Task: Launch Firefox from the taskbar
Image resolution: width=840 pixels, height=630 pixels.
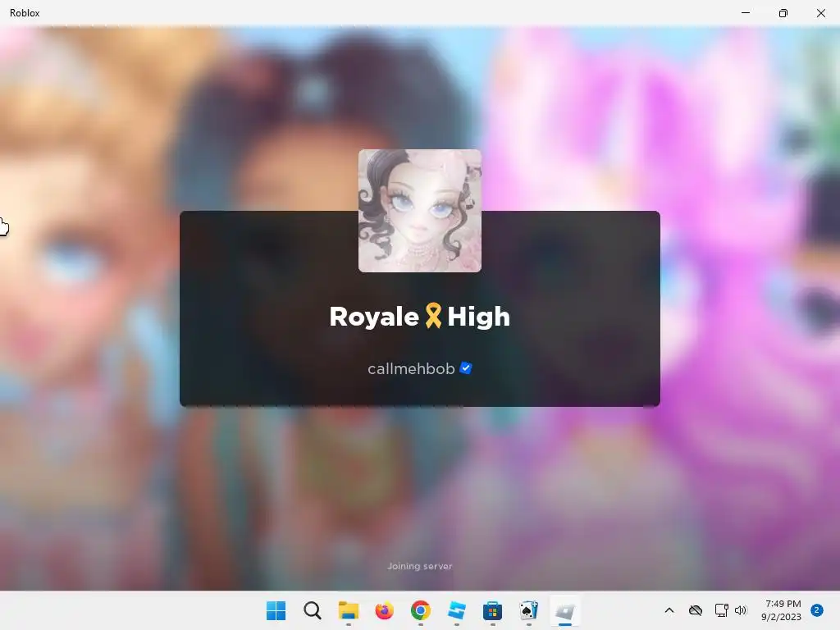Action: (x=384, y=610)
